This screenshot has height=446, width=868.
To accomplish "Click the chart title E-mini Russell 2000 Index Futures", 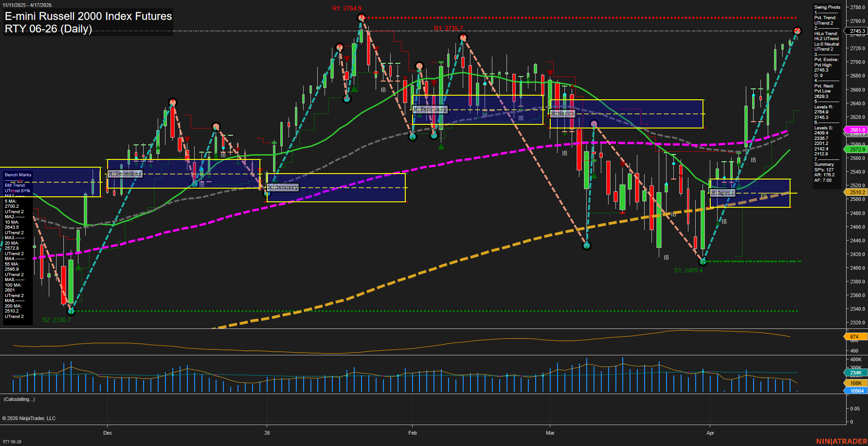I will 88,16.
